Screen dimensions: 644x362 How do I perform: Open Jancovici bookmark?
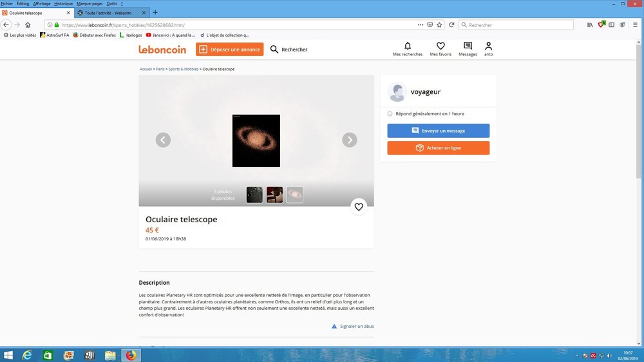coord(171,35)
